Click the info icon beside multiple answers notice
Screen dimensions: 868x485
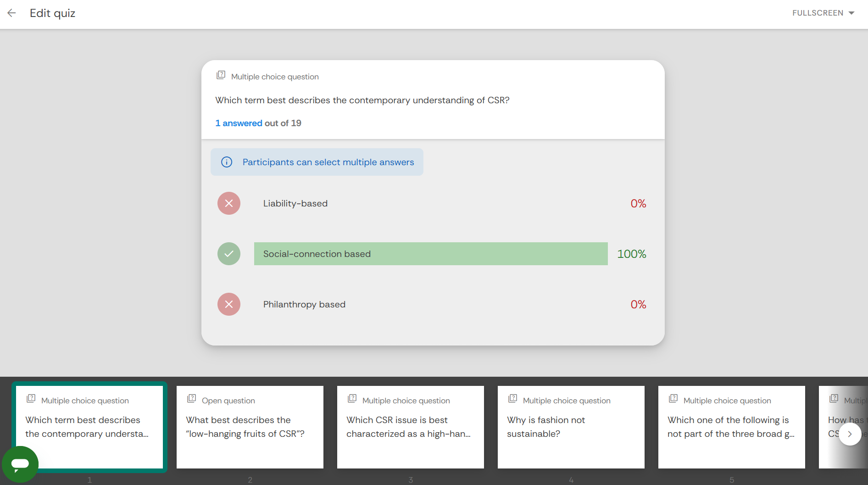[227, 162]
